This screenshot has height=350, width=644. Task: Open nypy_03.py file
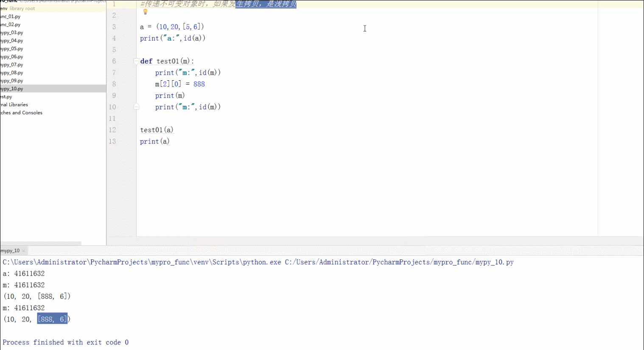[12, 33]
